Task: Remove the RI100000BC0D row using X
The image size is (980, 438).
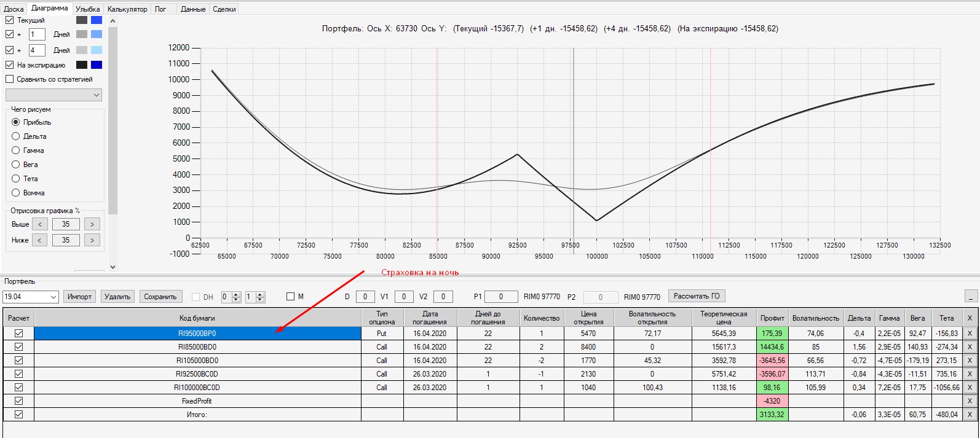Action: (970, 388)
